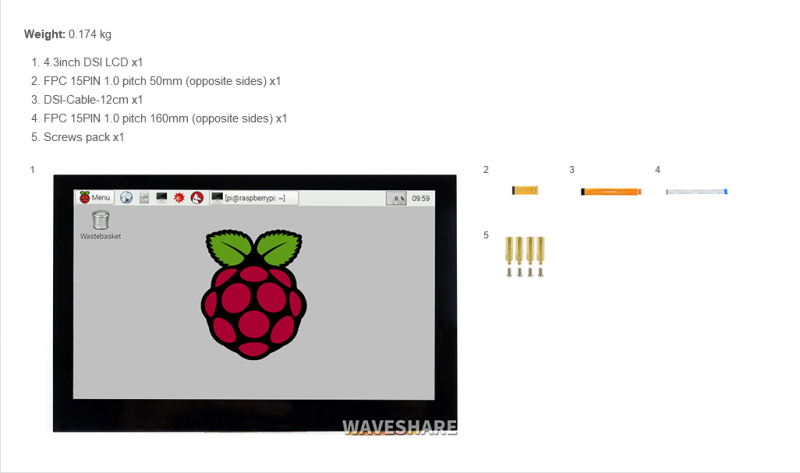Launch the terminal monitor icon in launcher
The width and height of the screenshot is (800, 473).
162,197
